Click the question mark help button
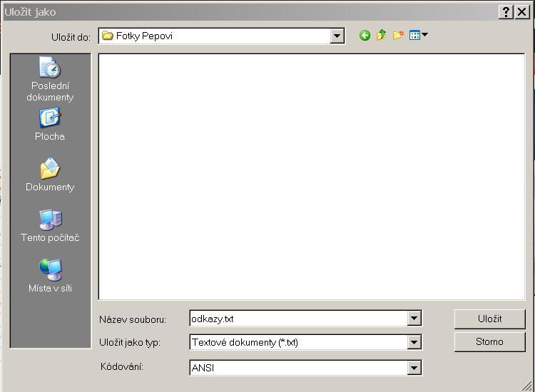The width and height of the screenshot is (535, 392). pos(506,12)
